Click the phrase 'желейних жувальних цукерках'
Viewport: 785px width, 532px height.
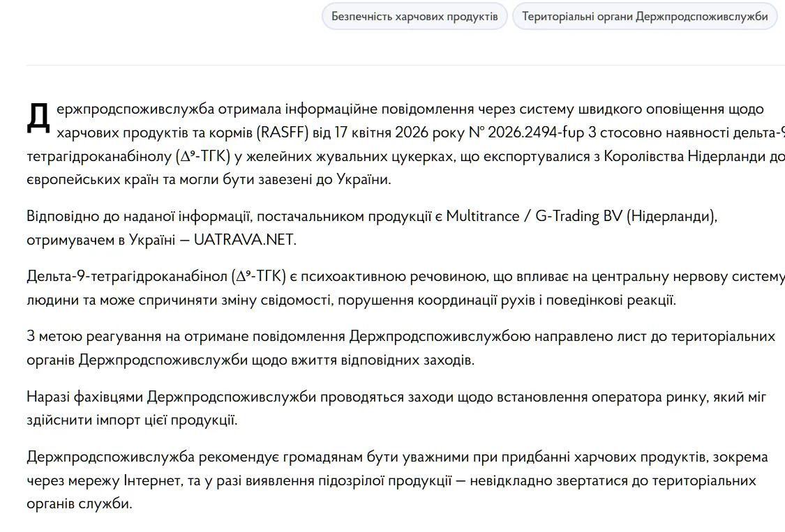tap(350, 156)
